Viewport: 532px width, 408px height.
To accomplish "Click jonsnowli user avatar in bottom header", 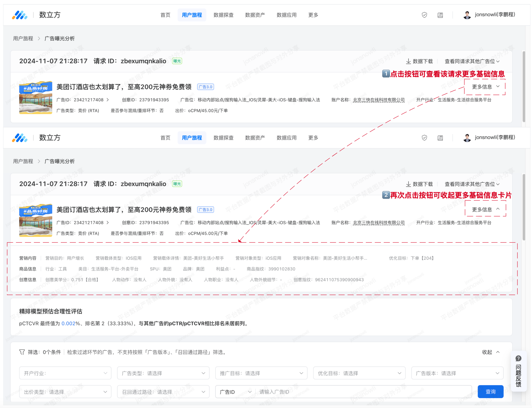I will tap(467, 138).
